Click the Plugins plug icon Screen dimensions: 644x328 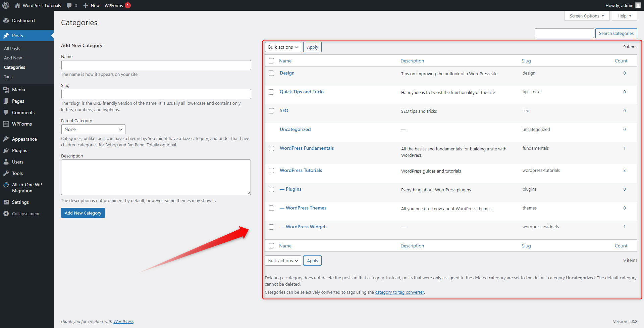6,150
